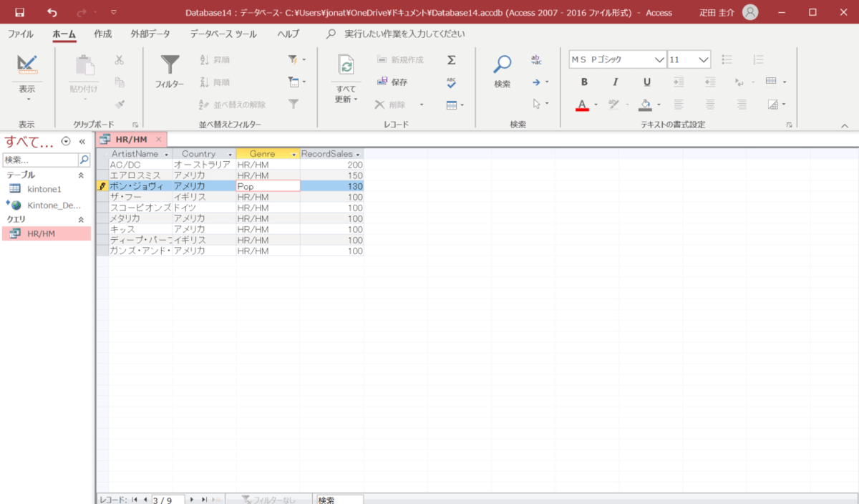
Task: Click the 表示 (View) design icon
Action: pos(27,64)
